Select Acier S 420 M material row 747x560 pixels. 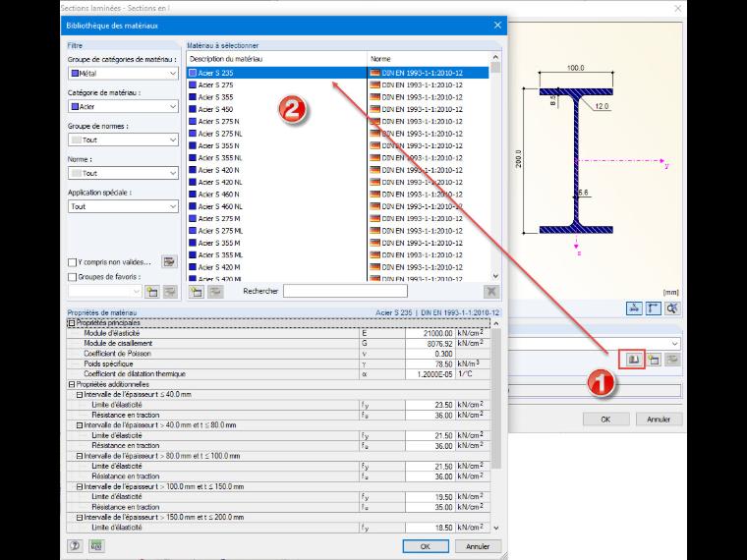point(338,267)
